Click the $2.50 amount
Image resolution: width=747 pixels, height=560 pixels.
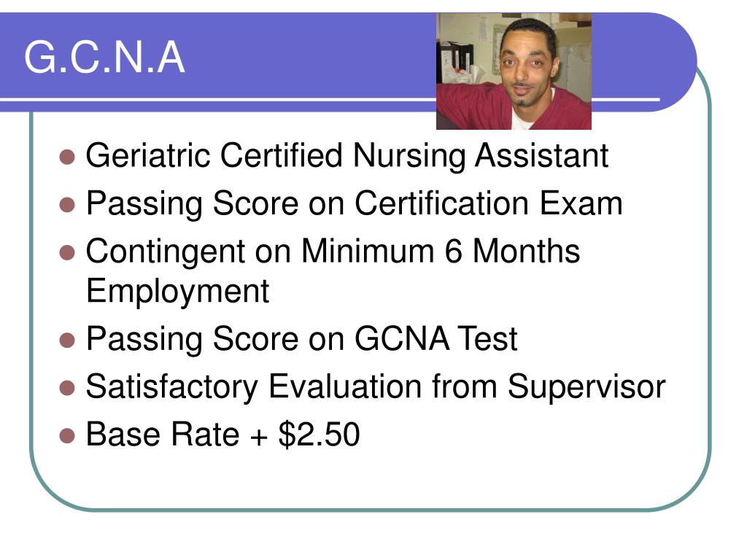pyautogui.click(x=320, y=435)
